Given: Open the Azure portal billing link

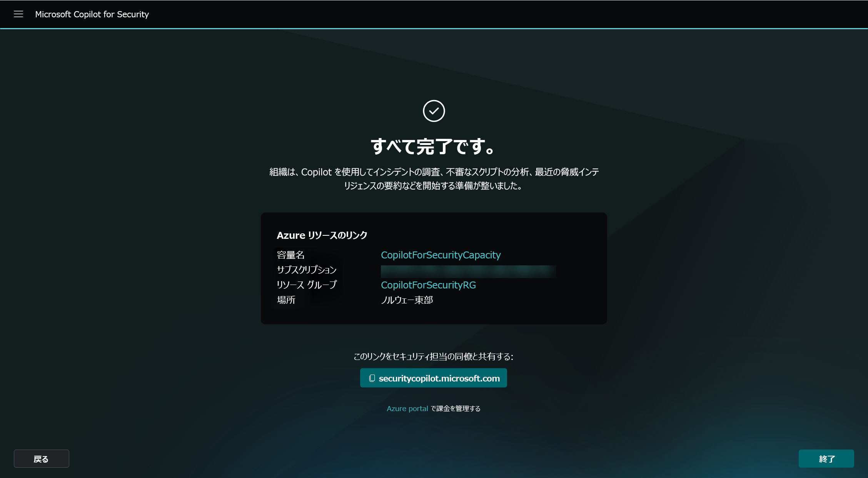Looking at the screenshot, I should pos(407,408).
